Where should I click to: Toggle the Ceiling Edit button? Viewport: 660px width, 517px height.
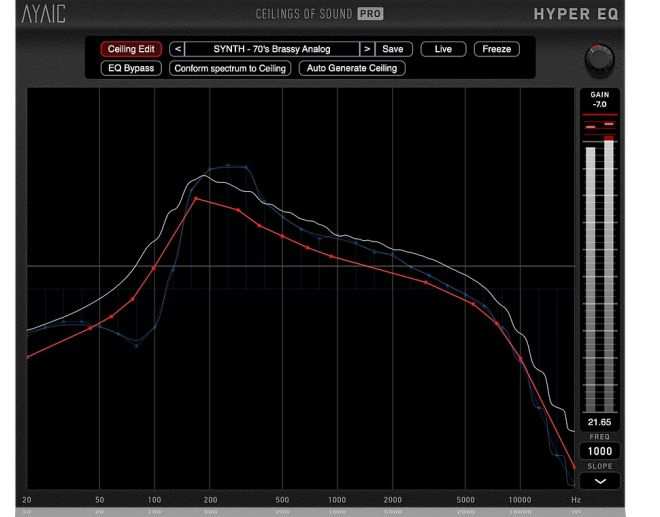pyautogui.click(x=131, y=49)
